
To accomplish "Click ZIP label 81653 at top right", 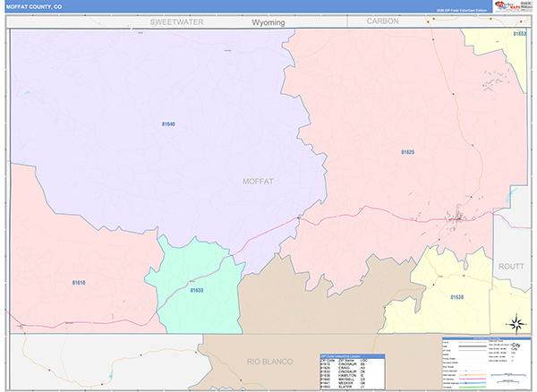I will [519, 33].
